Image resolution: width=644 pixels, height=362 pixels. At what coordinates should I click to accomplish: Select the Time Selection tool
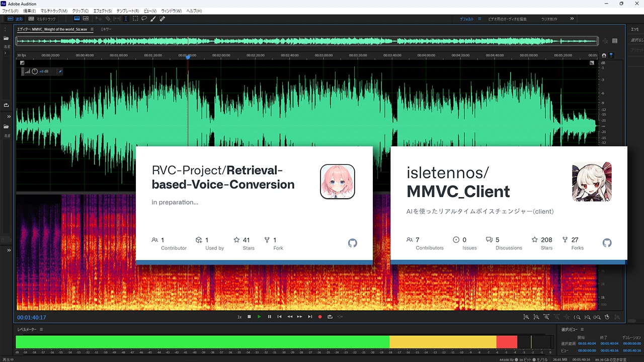click(x=126, y=19)
